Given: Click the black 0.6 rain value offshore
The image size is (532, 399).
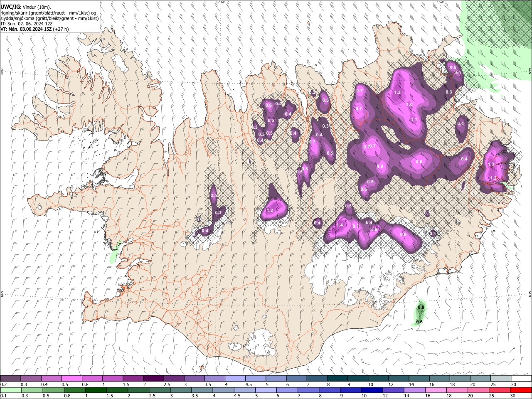Looking at the screenshot, I should click(x=419, y=322).
